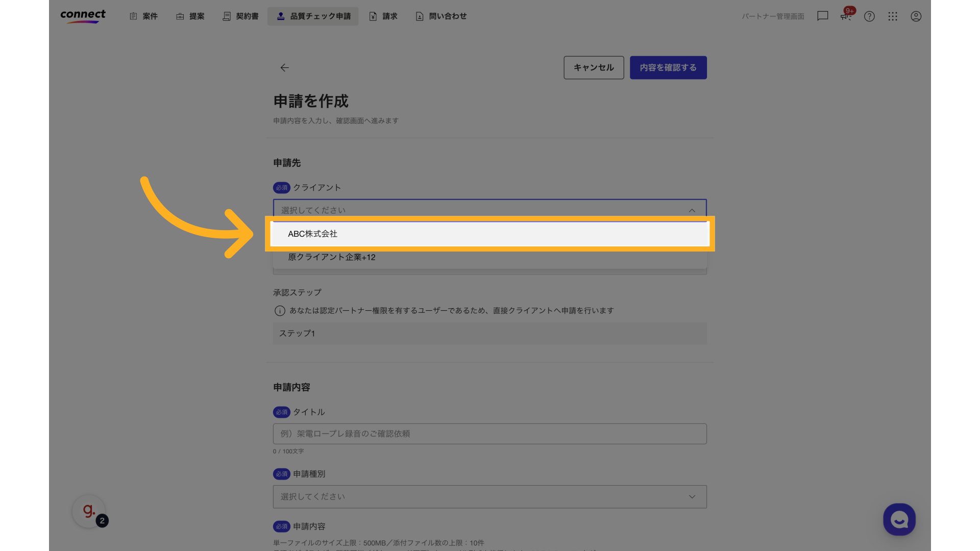Click the 品質チェック申請 stamp icon
The width and height of the screenshot is (980, 551).
click(281, 16)
